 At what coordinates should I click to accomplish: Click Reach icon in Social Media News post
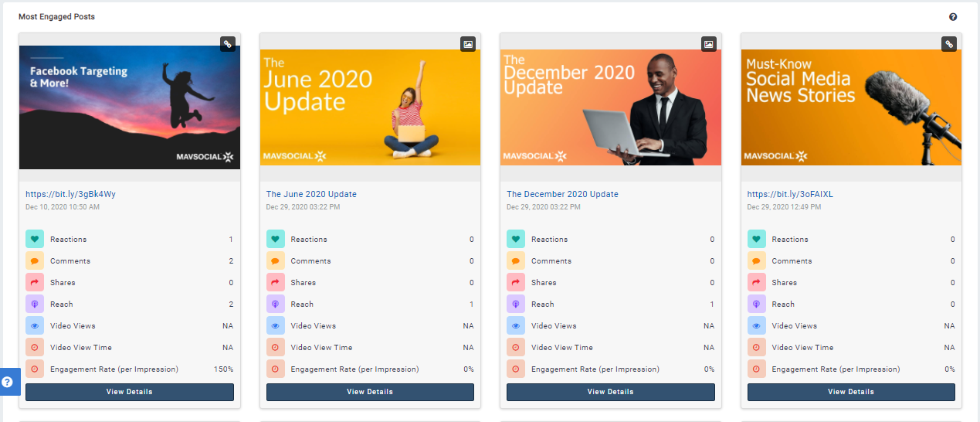(757, 305)
